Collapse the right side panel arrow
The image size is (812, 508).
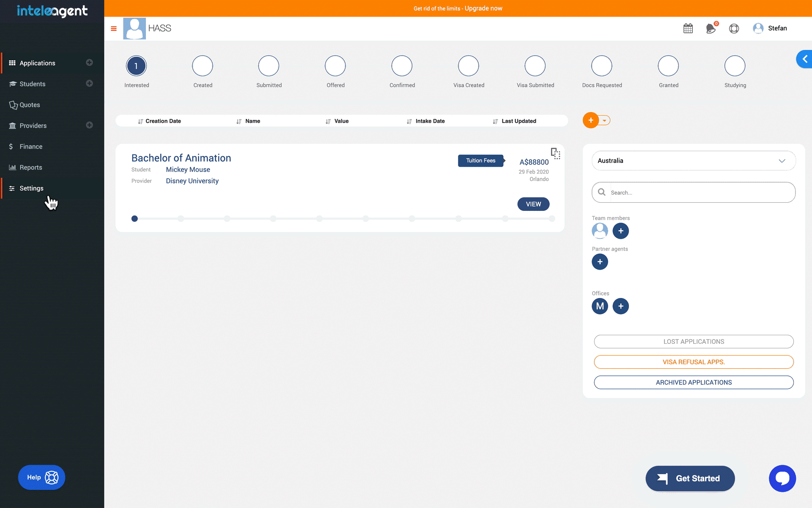point(804,59)
